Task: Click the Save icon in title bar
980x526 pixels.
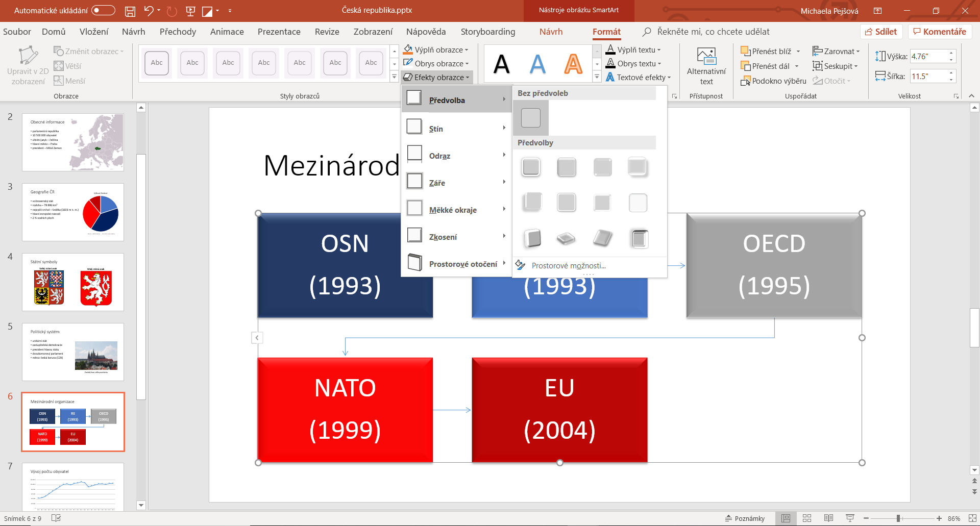Action: point(130,11)
